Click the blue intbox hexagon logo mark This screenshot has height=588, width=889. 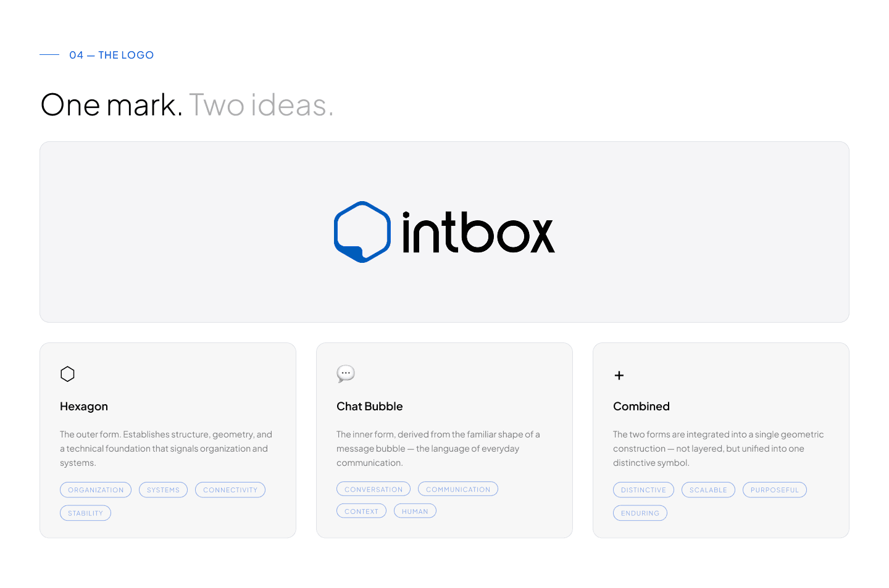(x=362, y=232)
